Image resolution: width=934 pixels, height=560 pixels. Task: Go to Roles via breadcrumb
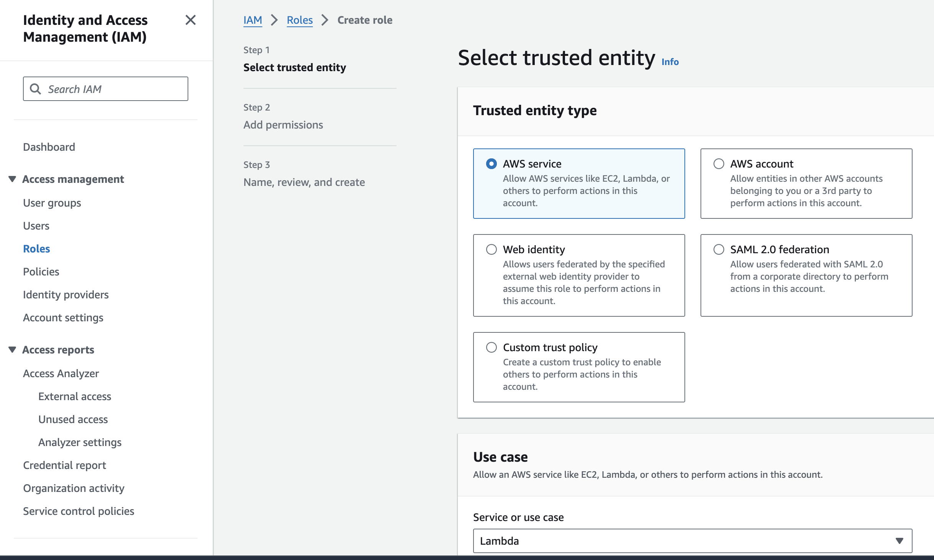[x=300, y=20]
